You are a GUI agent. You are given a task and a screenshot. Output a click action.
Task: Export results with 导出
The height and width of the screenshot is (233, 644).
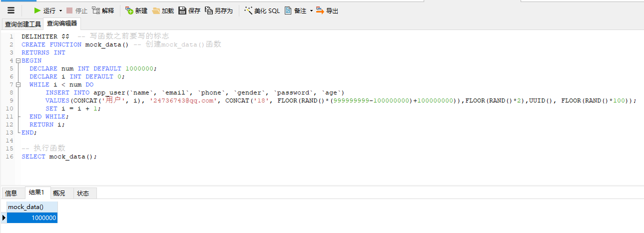click(327, 10)
